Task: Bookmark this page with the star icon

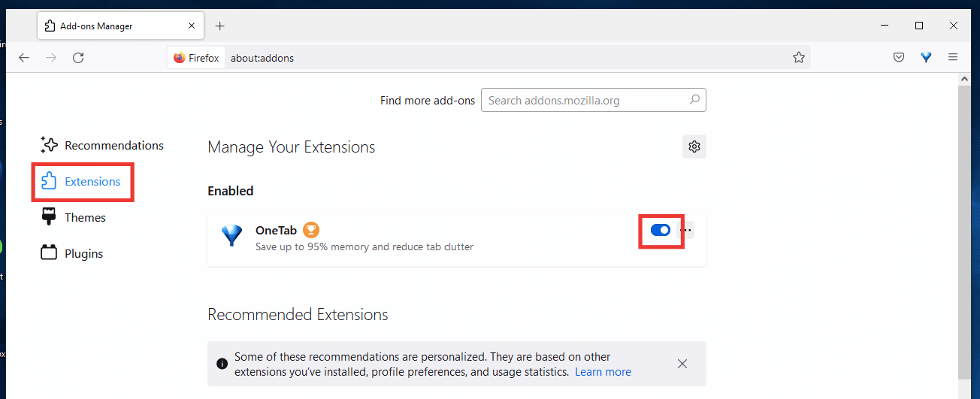Action: 799,57
